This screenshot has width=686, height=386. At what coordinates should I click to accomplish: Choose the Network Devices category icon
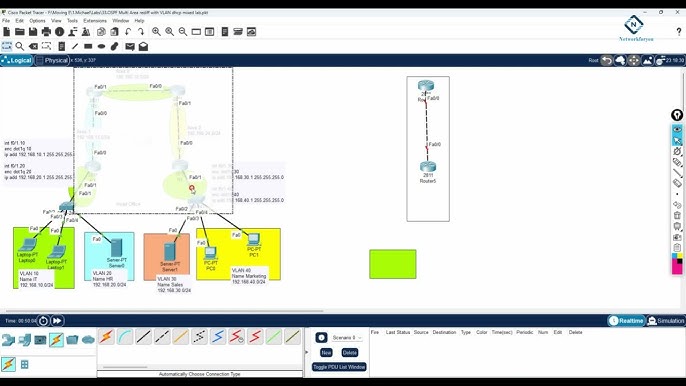pos(8,340)
